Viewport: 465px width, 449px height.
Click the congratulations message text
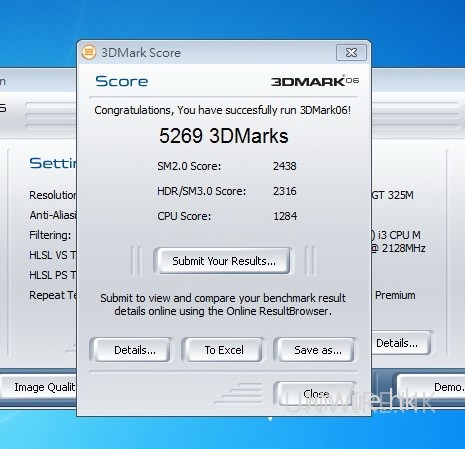(x=222, y=110)
